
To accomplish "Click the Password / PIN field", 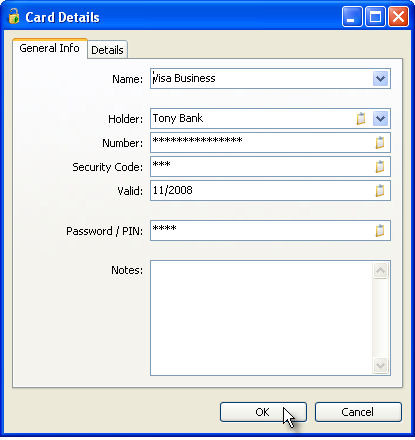I will [262, 230].
